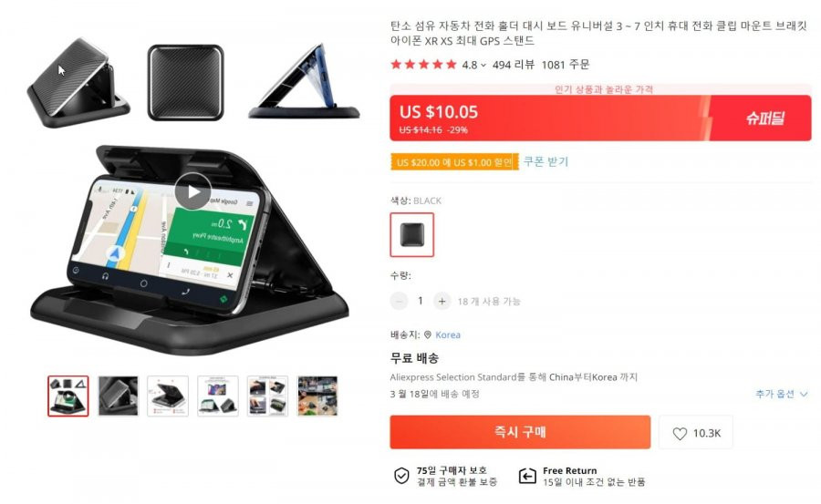Expand the 추가 옵션 shipping options

[x=781, y=394]
